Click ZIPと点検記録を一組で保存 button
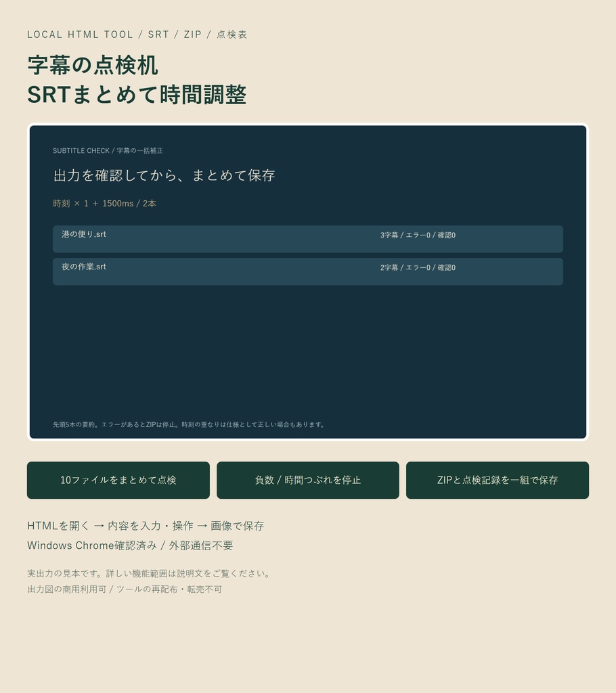616x693 pixels. [498, 480]
